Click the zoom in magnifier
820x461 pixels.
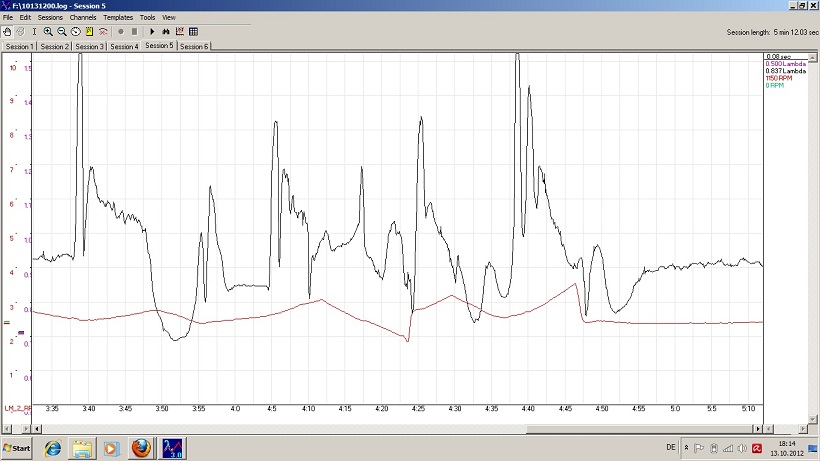click(48, 31)
